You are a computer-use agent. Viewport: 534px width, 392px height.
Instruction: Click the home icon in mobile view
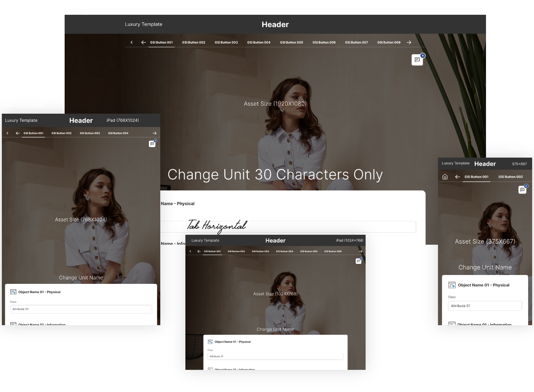445,177
